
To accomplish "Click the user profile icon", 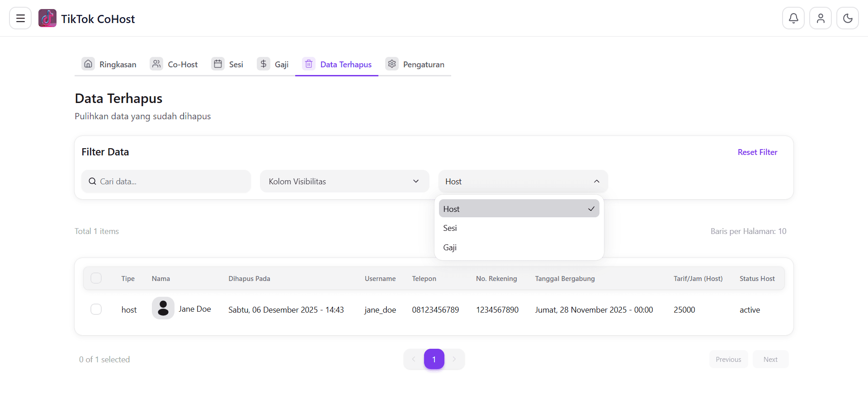I will point(821,18).
